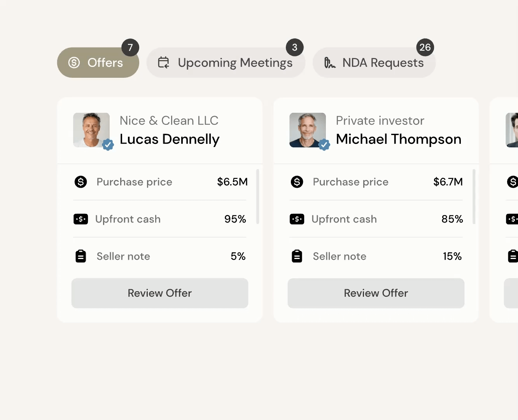Click verified badge on Lucas Dennelly's photo
The height and width of the screenshot is (420, 518).
click(108, 145)
